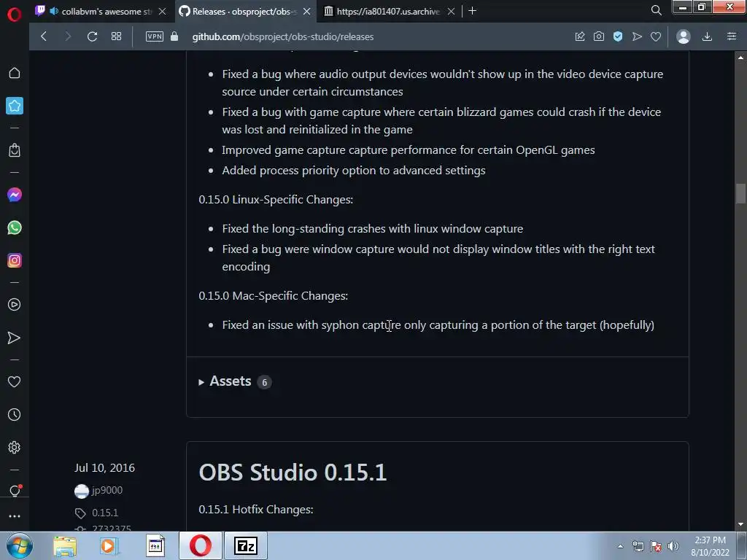Open the Opera taskbar button

pyautogui.click(x=200, y=545)
